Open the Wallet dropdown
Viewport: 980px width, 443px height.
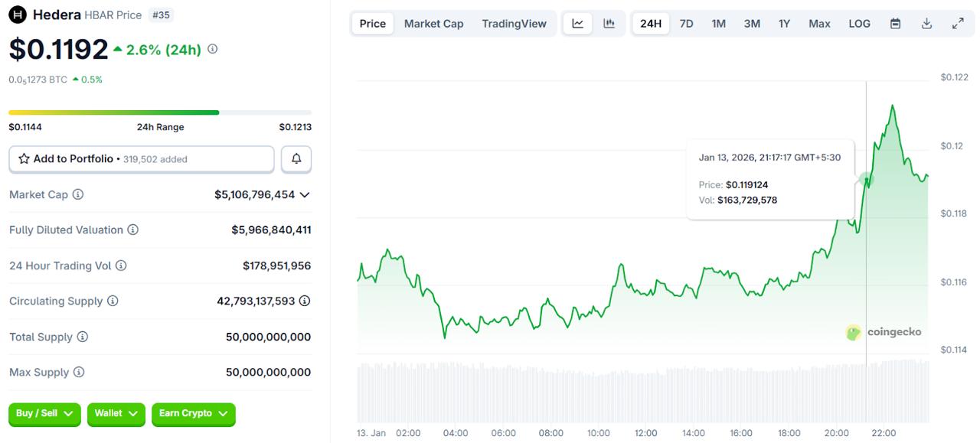click(x=116, y=414)
